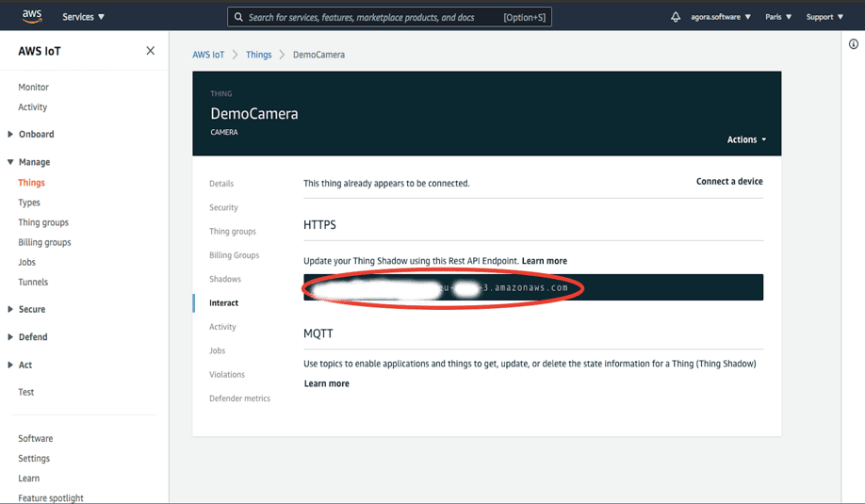The height and width of the screenshot is (504, 865).
Task: Expand the Onboard sidebar section
Action: [x=31, y=134]
